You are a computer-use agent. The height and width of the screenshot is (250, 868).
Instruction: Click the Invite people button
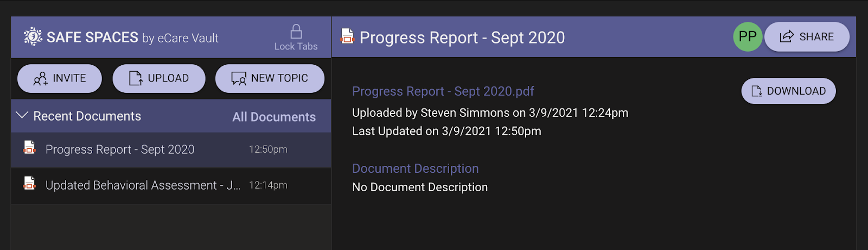tap(60, 78)
